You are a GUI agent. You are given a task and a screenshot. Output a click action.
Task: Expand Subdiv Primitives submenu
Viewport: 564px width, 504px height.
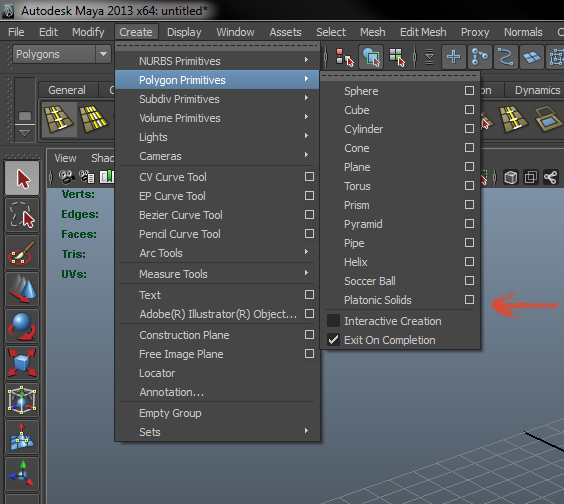(218, 99)
